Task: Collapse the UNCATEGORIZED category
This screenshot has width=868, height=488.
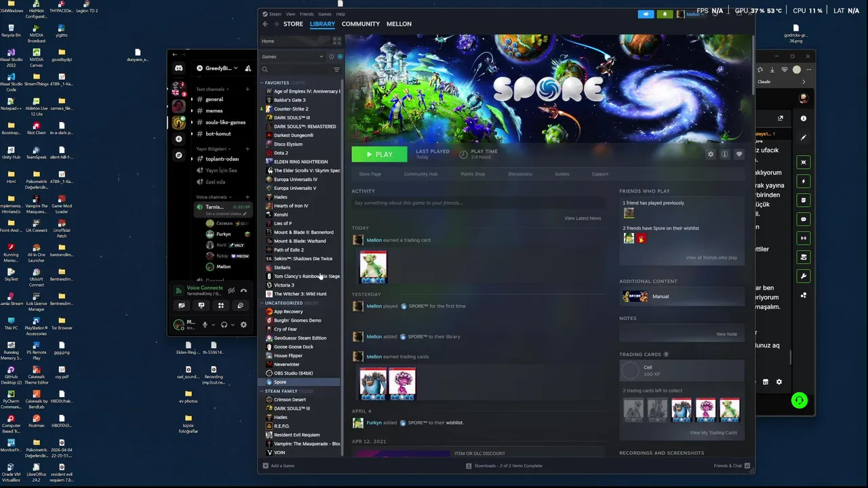Action: click(x=262, y=303)
